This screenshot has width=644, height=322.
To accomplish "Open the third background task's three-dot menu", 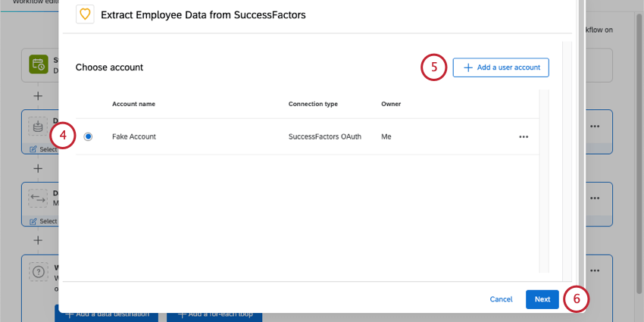I will point(595,270).
